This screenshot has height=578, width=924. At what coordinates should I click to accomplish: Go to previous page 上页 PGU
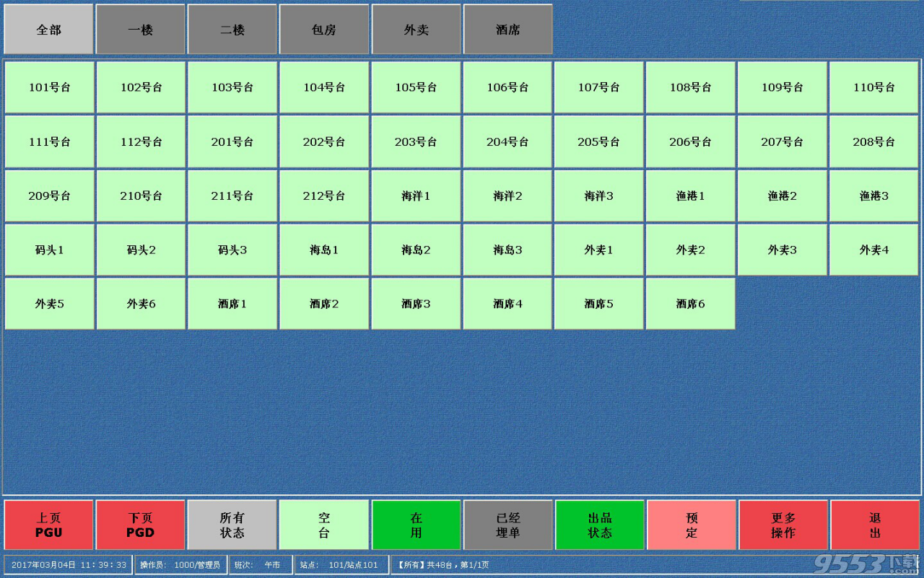pos(49,525)
